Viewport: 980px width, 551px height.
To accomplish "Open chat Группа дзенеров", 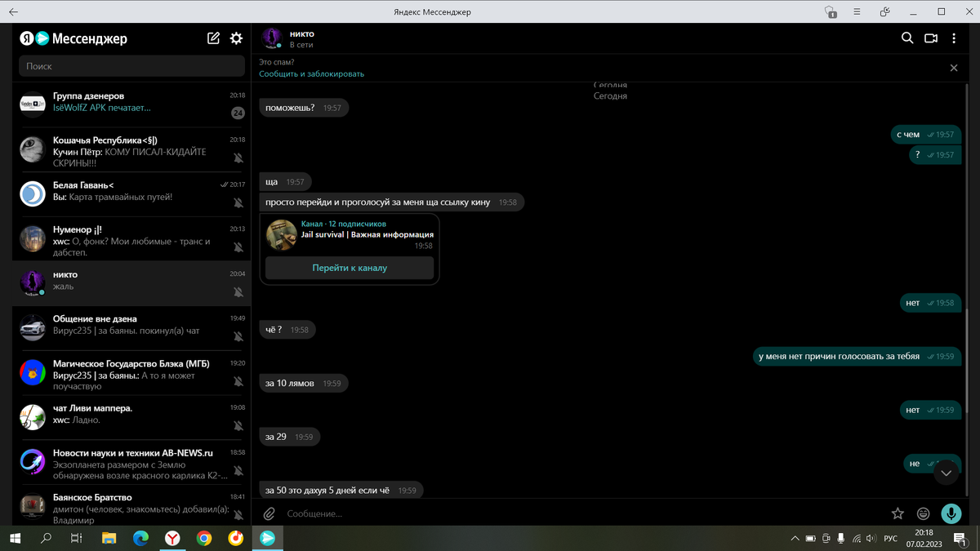I will pyautogui.click(x=131, y=104).
